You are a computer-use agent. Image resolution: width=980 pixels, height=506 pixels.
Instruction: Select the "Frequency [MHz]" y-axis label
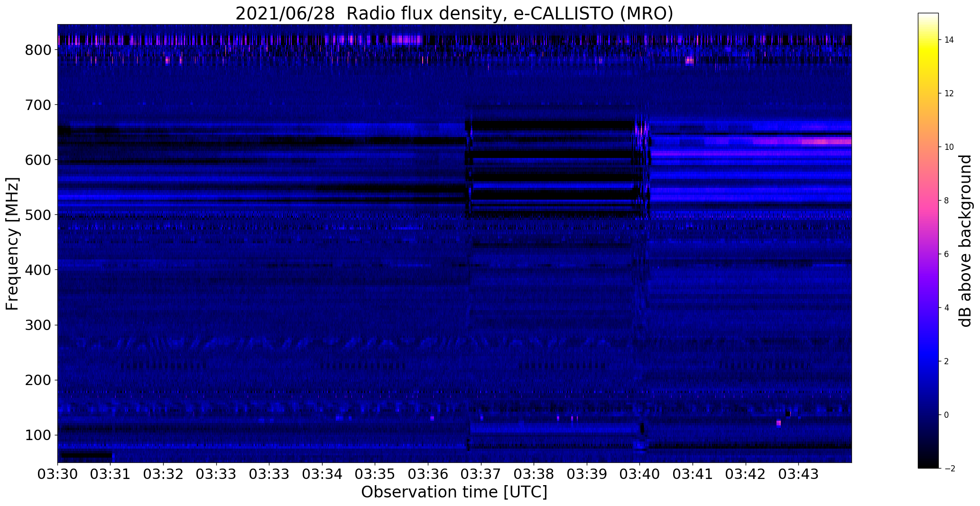[x=12, y=244]
